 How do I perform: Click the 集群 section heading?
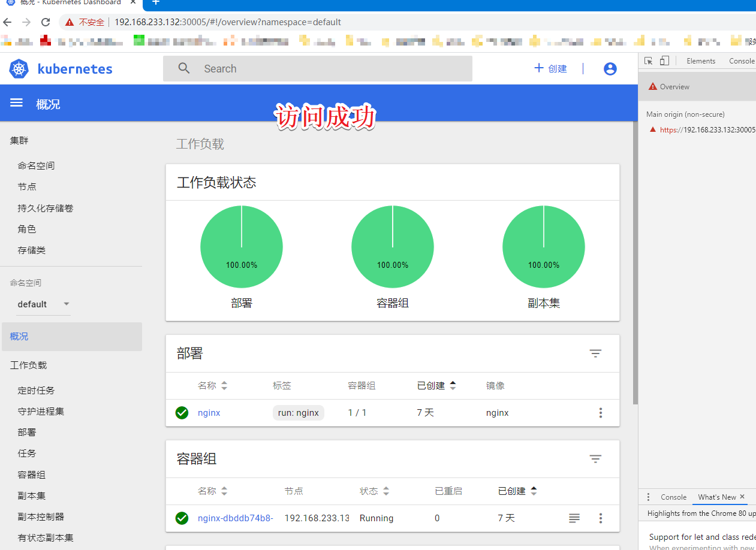tap(19, 141)
